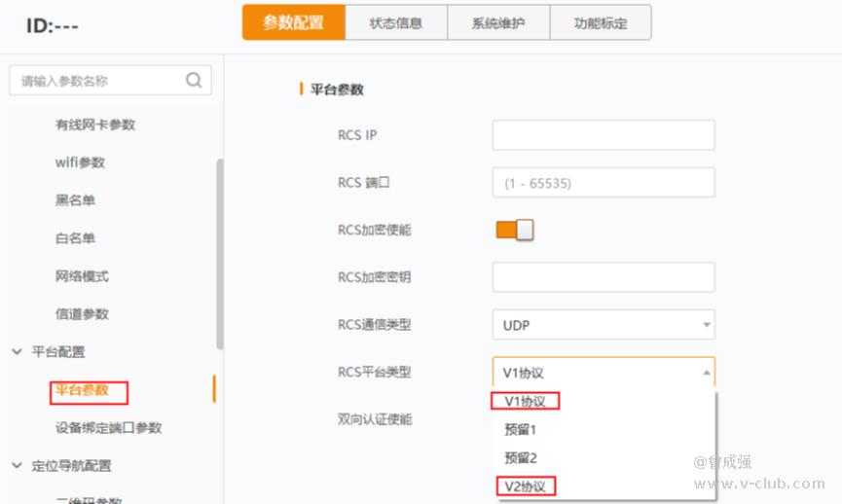842x504 pixels.
Task: Click the 平台参数 section heading
Action: (x=337, y=90)
